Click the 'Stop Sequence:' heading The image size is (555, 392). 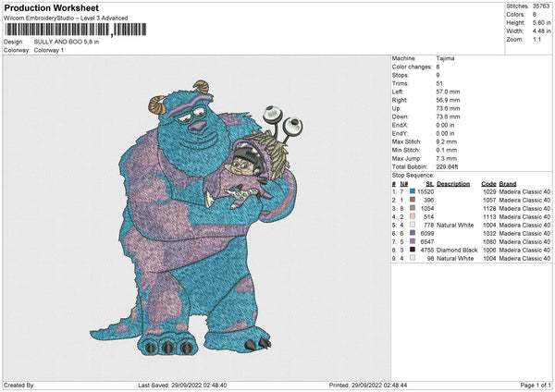413,176
